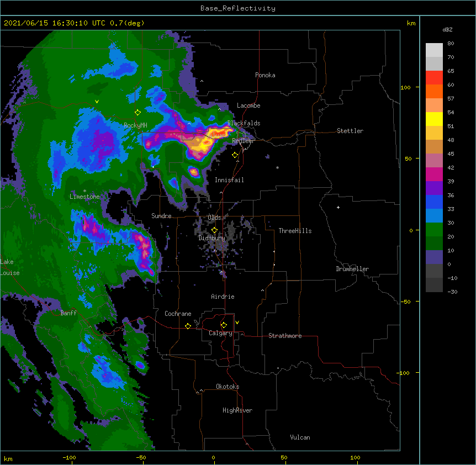
Task: Click the km unit label at bottom left
Action: coord(8,458)
